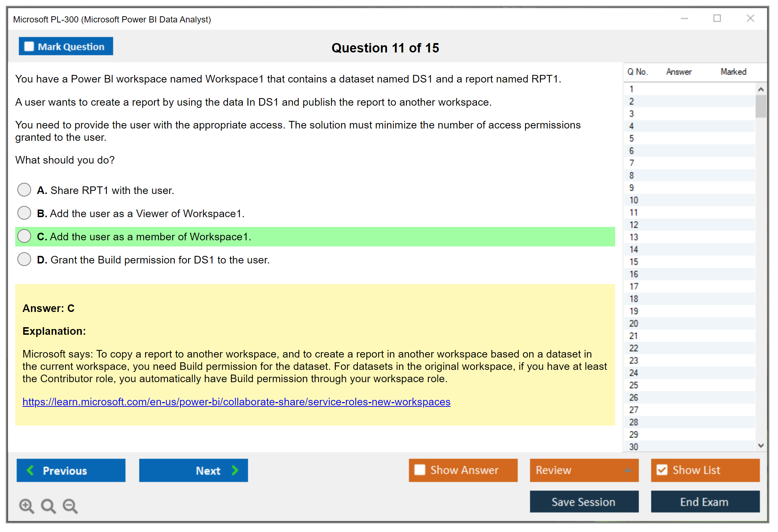The width and height of the screenshot is (778, 532).
Task: Click the reset zoom magnifier icon
Action: (48, 506)
